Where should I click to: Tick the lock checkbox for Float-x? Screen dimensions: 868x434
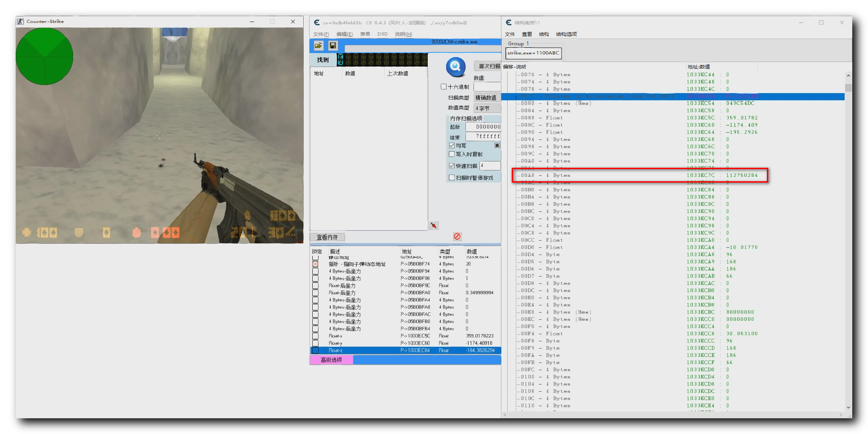pyautogui.click(x=315, y=336)
